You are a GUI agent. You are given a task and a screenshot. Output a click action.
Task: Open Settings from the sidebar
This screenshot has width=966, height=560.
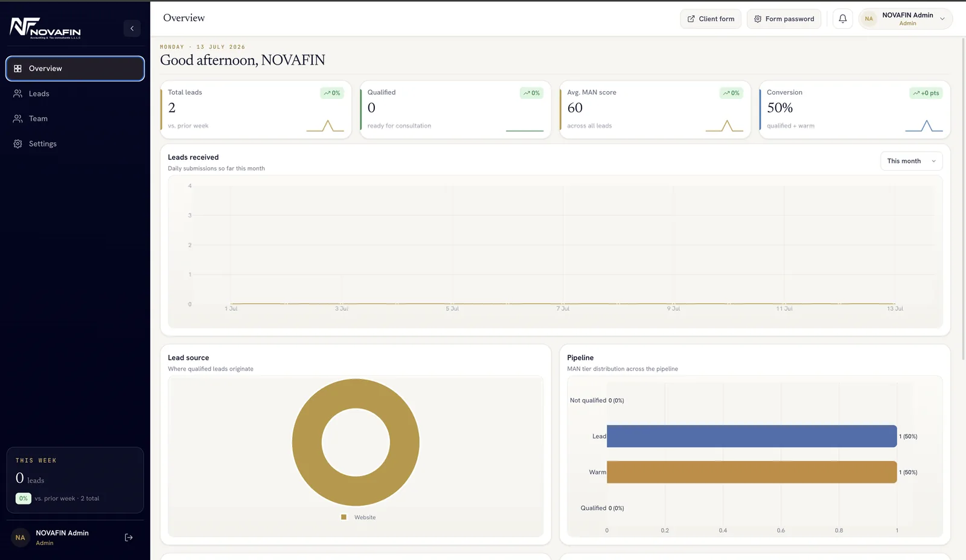click(75, 144)
